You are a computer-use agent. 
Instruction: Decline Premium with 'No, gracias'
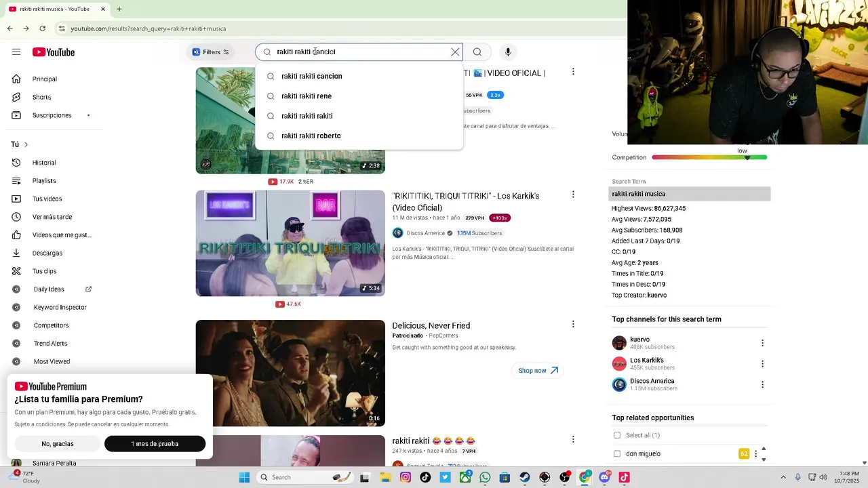pyautogui.click(x=58, y=444)
